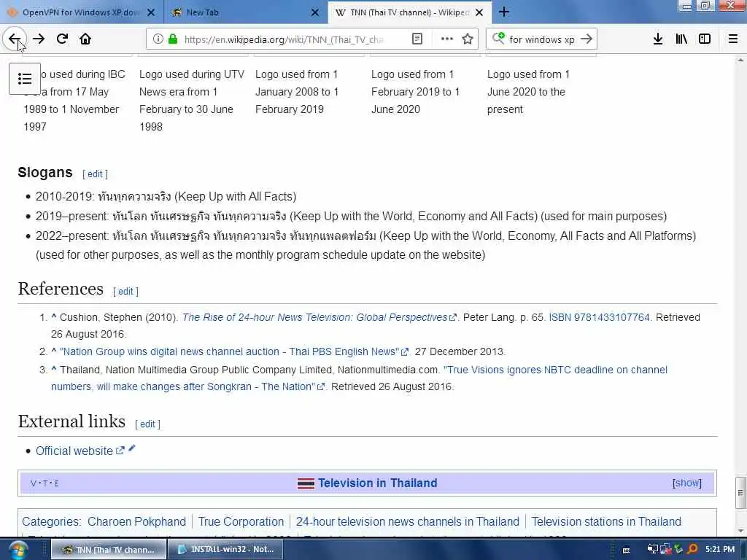Bookmark this page with star icon
Image resolution: width=747 pixels, height=560 pixels.
(x=468, y=39)
